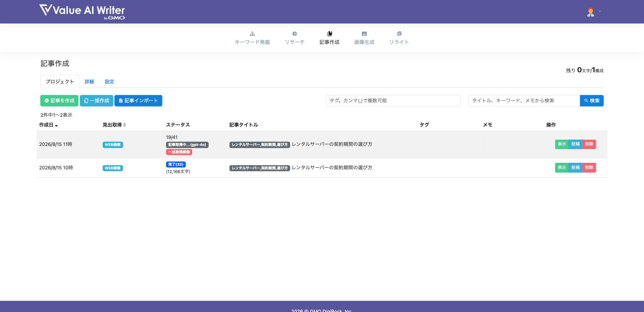Open the user avatar account menu
The image size is (644, 312).
[x=593, y=12]
